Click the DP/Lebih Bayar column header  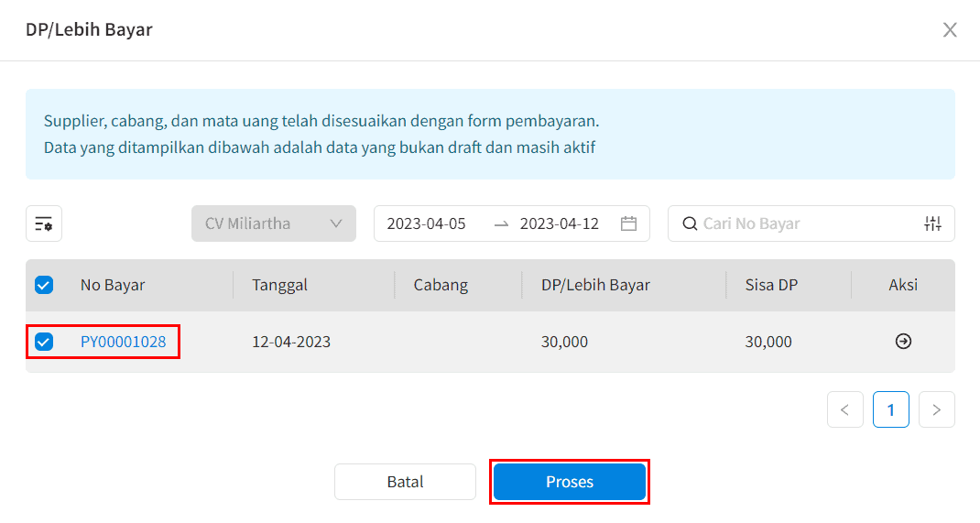tap(595, 285)
